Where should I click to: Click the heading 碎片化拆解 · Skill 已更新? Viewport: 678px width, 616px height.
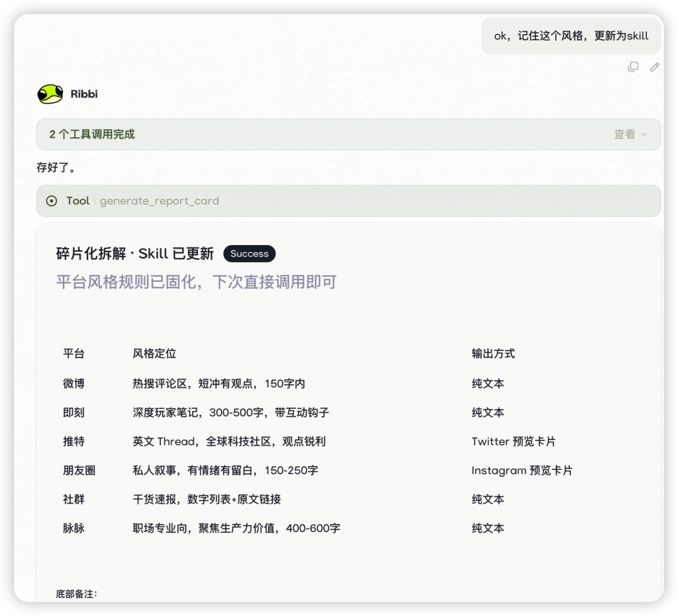pyautogui.click(x=135, y=254)
